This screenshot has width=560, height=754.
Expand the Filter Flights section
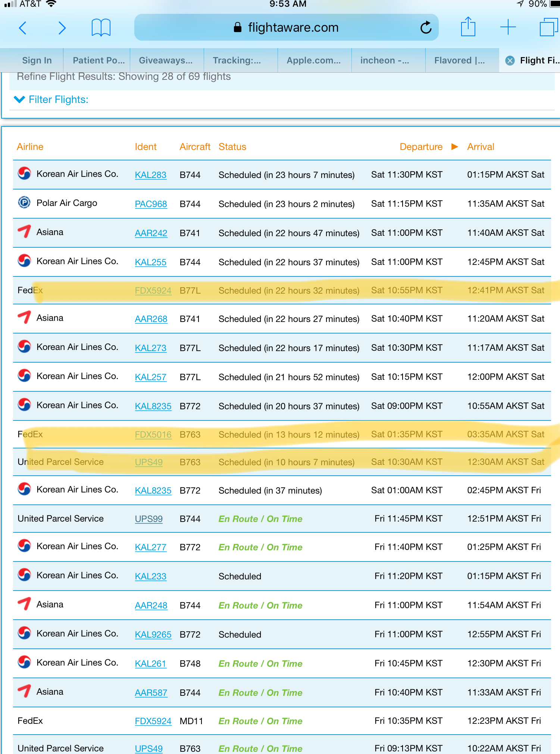51,100
